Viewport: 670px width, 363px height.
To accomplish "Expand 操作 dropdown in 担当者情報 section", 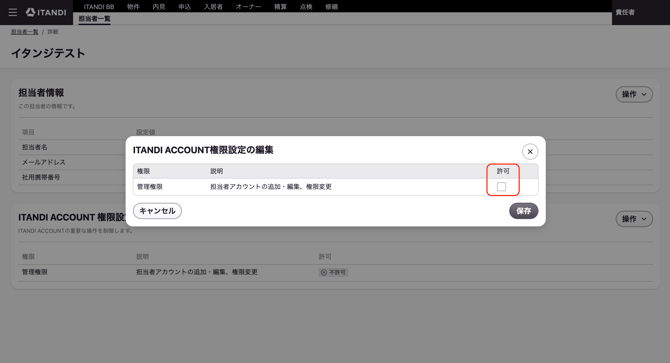I will pos(634,94).
